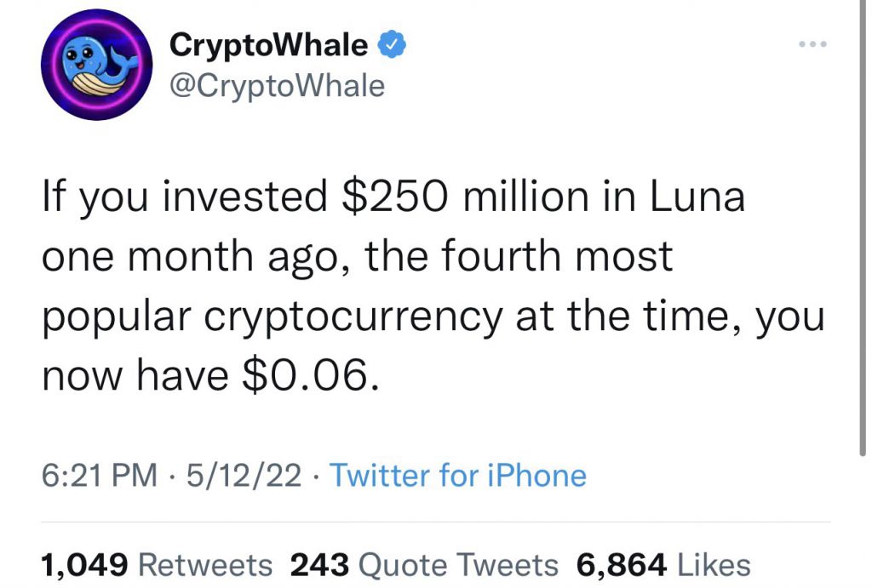View the 1,049 Retweets list
Image resolution: width=872 pixels, height=588 pixels.
click(157, 565)
